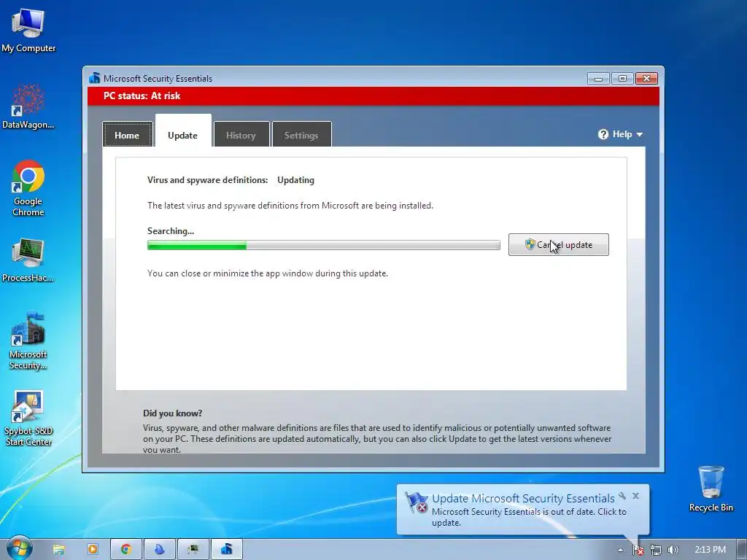This screenshot has width=747, height=560.
Task: Launch Google Chrome from the desktop
Action: tap(28, 188)
